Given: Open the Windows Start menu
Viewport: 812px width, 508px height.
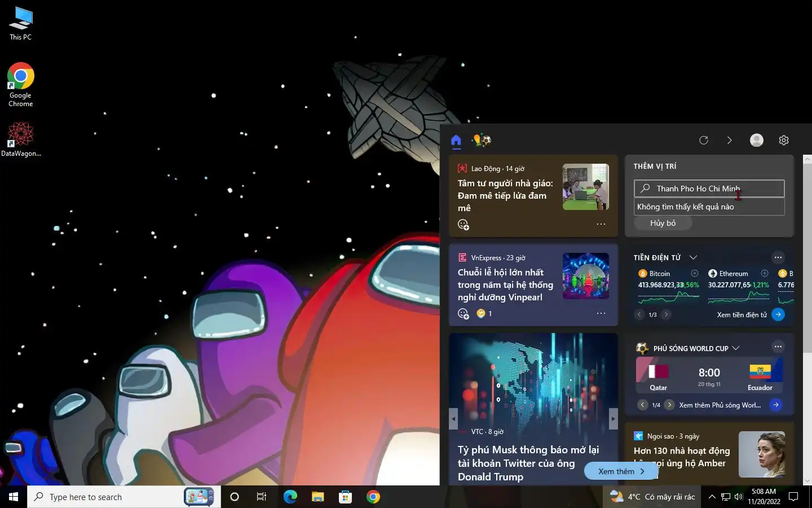Looking at the screenshot, I should [x=14, y=497].
